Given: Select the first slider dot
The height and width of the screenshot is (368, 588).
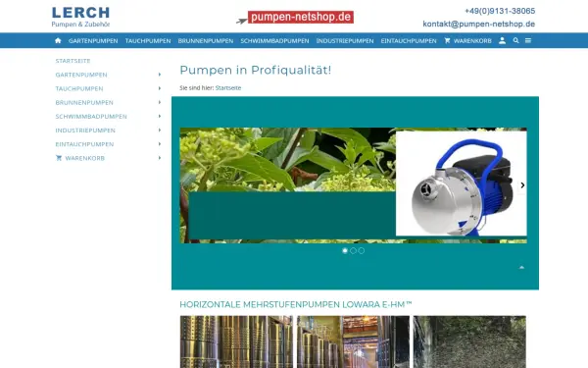Looking at the screenshot, I should coord(345,251).
